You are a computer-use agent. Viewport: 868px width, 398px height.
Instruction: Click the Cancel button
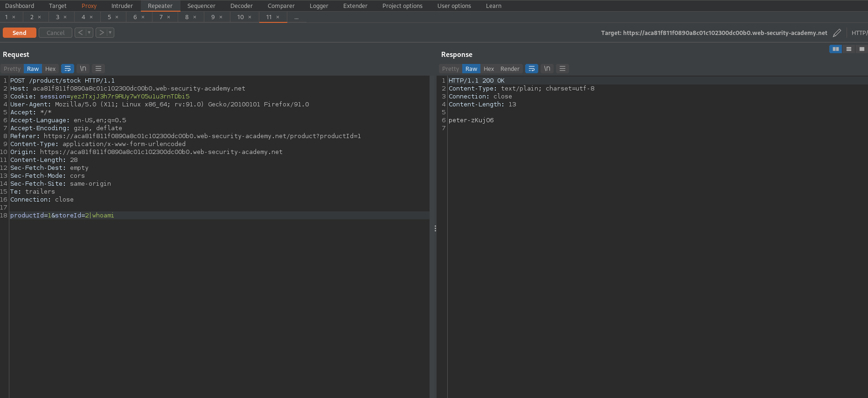56,33
